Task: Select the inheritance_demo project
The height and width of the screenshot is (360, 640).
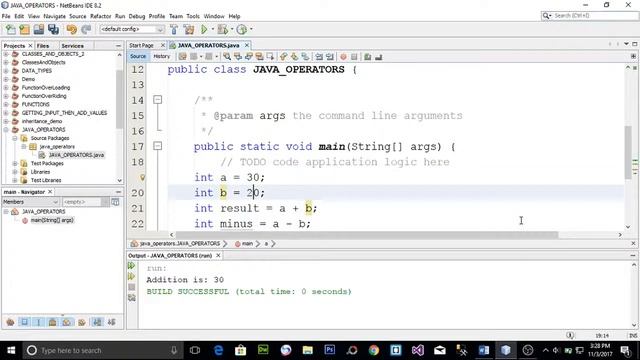Action: click(42, 121)
